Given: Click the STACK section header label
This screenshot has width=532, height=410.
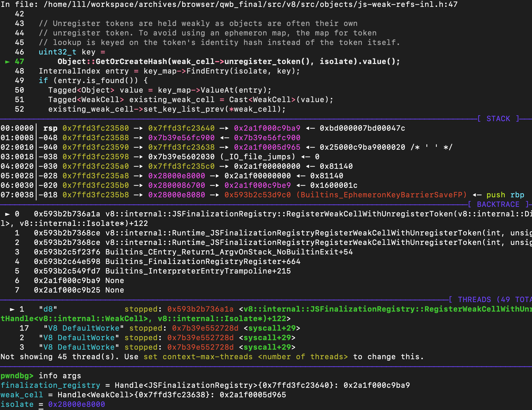Looking at the screenshot, I should 498,119.
